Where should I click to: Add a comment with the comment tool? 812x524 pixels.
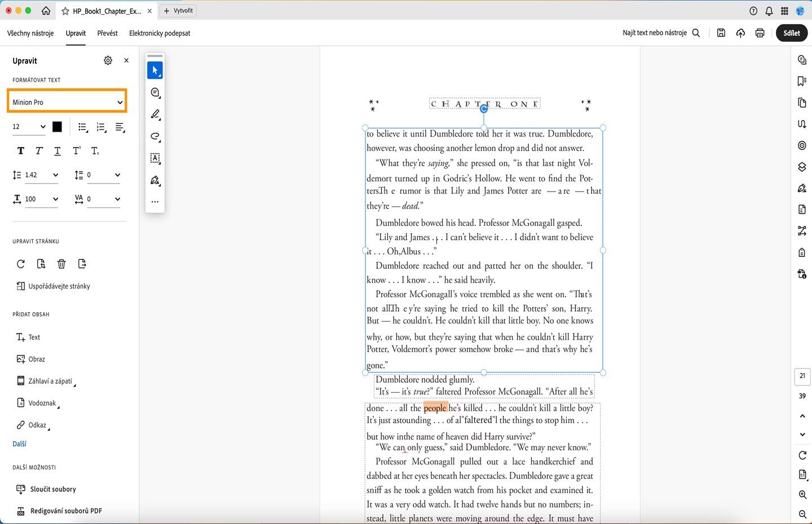(155, 92)
